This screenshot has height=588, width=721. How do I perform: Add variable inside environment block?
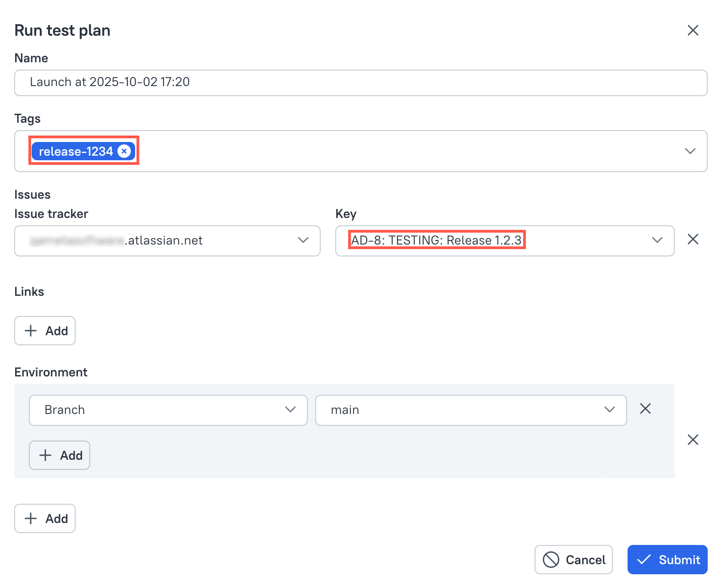[60, 455]
